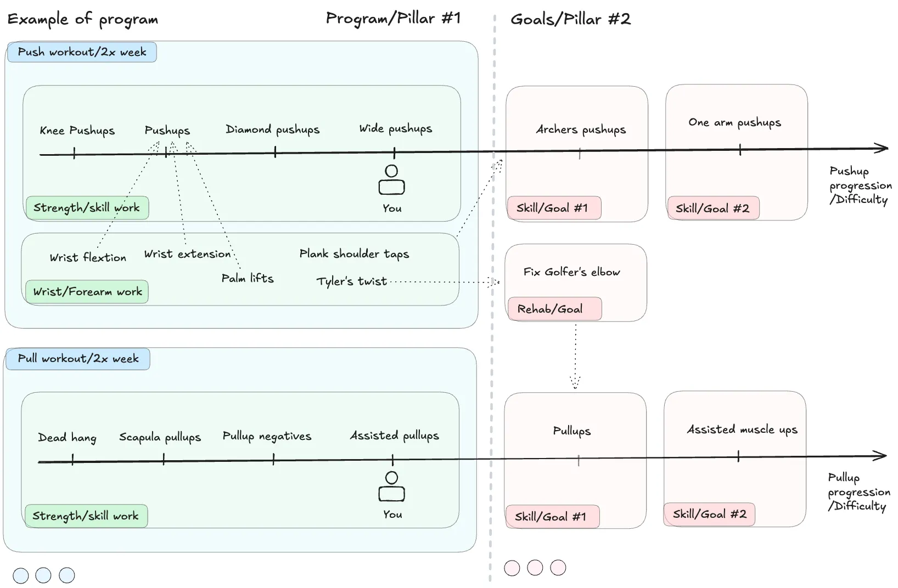Select the middle pink circle at the bottom
This screenshot has width=898, height=588.
click(535, 568)
